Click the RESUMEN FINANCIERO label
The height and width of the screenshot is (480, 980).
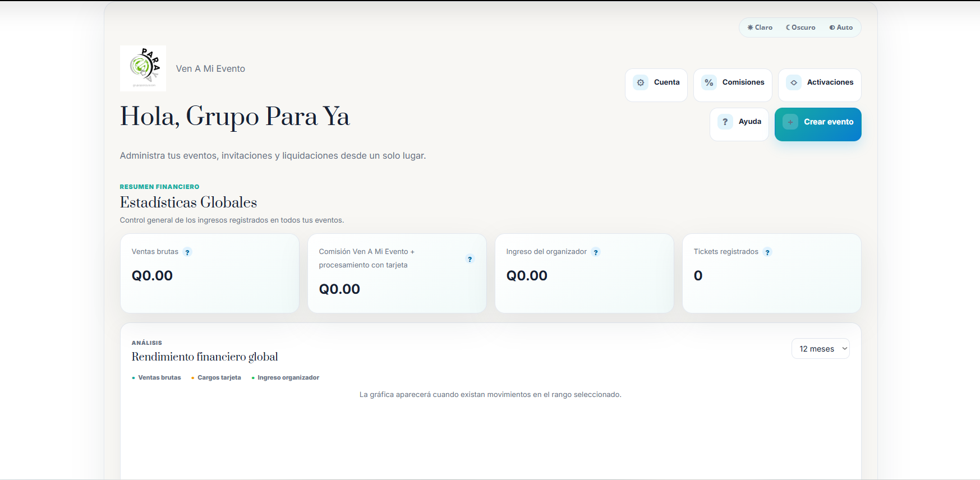click(x=159, y=187)
